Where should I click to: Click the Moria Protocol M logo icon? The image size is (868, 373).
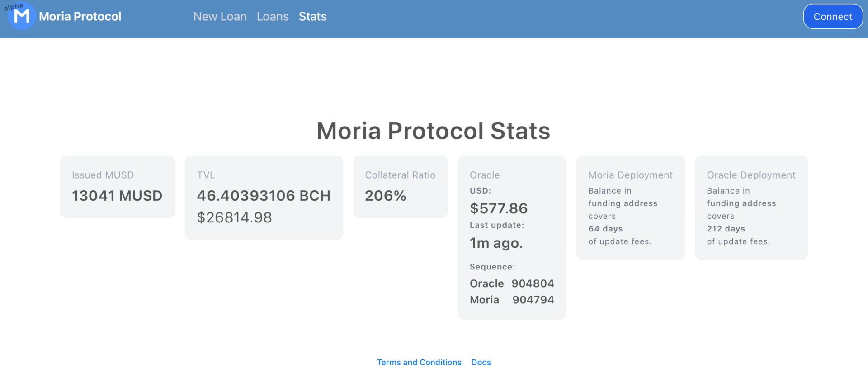21,17
